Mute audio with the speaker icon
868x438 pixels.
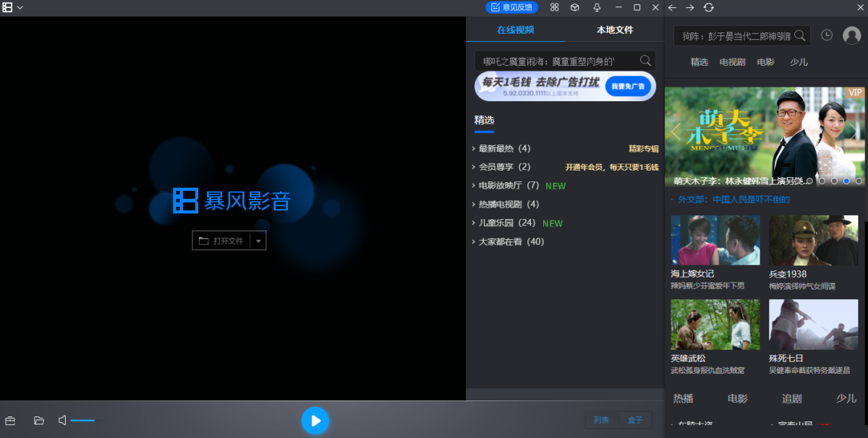tap(62, 421)
